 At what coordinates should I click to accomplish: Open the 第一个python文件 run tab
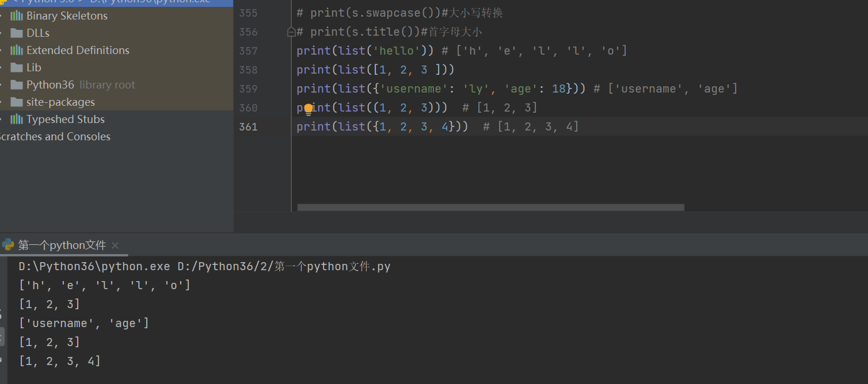[x=62, y=245]
